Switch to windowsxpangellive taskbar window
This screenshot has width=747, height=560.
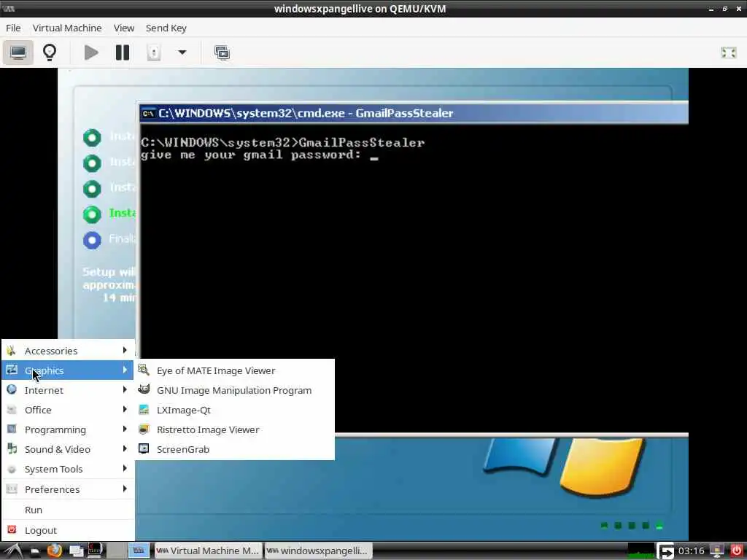(318, 551)
